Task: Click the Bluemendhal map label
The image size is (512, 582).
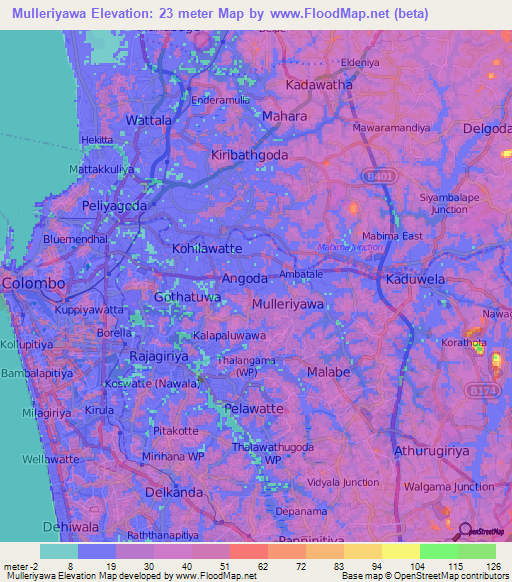Action: tap(75, 239)
